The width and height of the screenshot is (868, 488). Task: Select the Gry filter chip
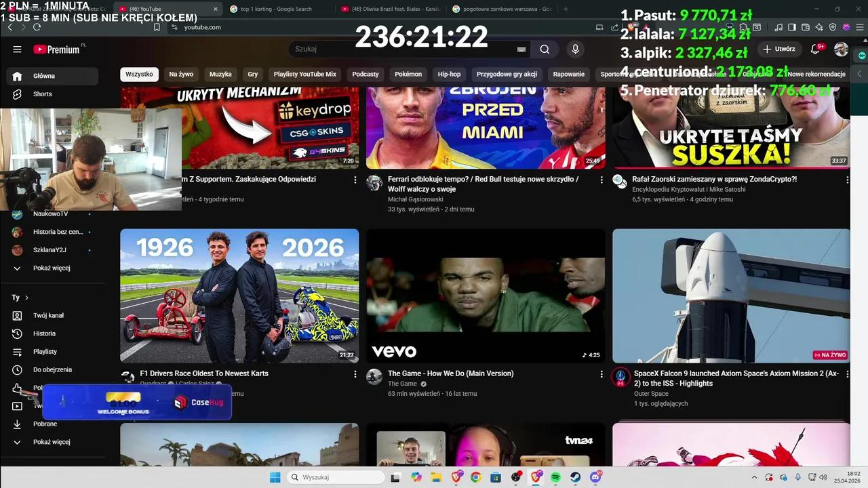tap(253, 74)
